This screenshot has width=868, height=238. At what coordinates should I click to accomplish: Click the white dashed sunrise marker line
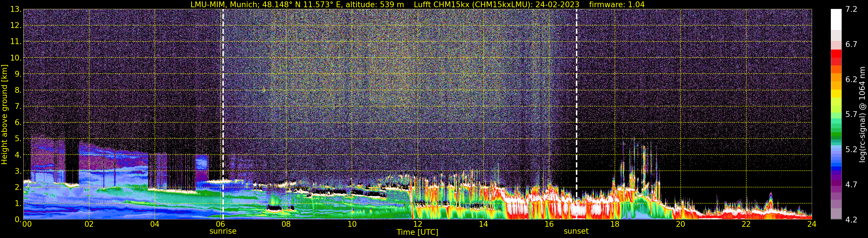(223, 114)
